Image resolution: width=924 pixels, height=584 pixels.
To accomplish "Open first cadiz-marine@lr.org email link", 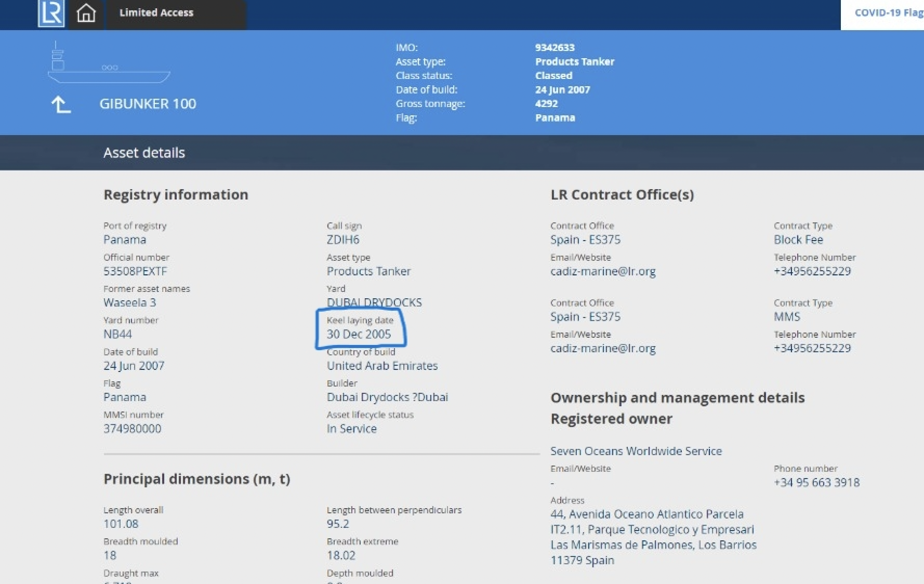I will [x=603, y=271].
